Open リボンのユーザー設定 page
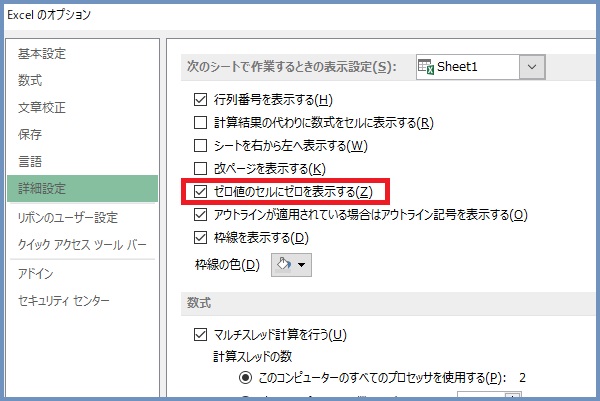 click(68, 217)
